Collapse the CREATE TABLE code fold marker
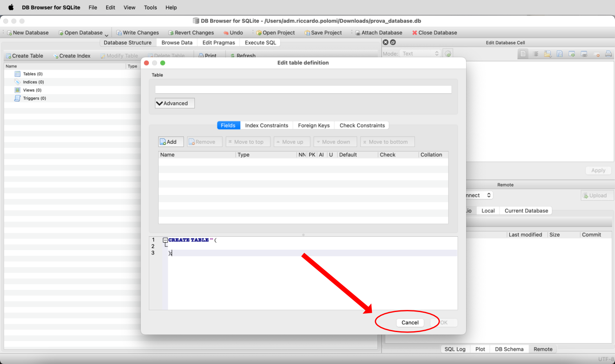This screenshot has height=364, width=615. [x=165, y=240]
